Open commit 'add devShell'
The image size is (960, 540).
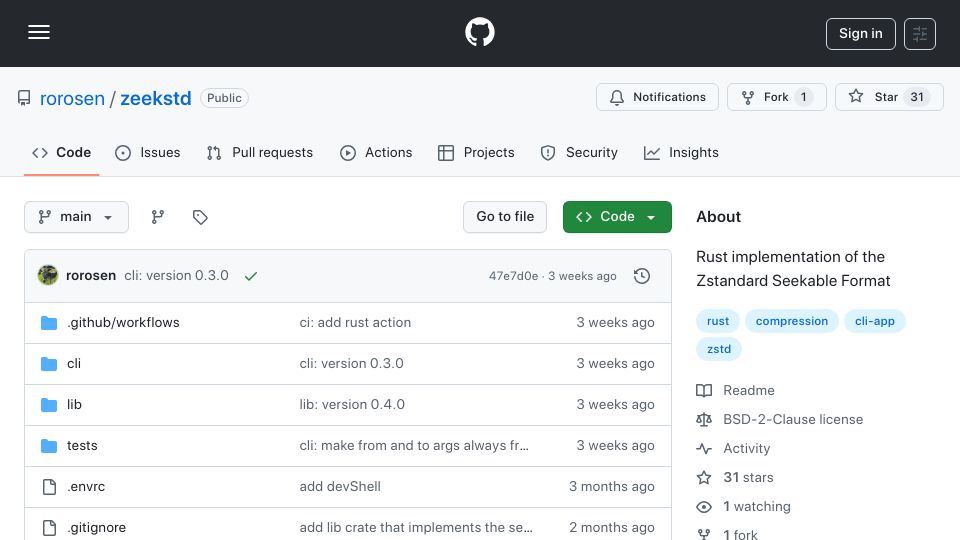coord(340,487)
